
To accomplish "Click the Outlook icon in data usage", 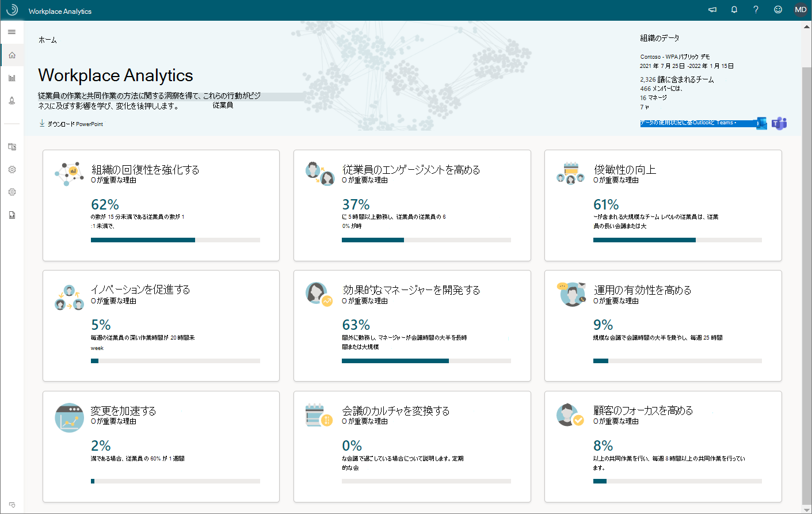I will 761,123.
